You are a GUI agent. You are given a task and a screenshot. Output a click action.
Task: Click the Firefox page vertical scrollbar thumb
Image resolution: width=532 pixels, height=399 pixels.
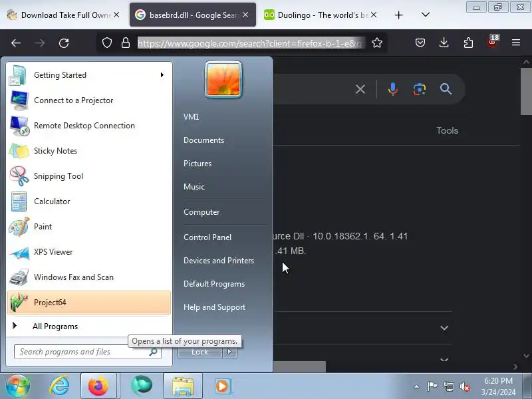pos(526,92)
